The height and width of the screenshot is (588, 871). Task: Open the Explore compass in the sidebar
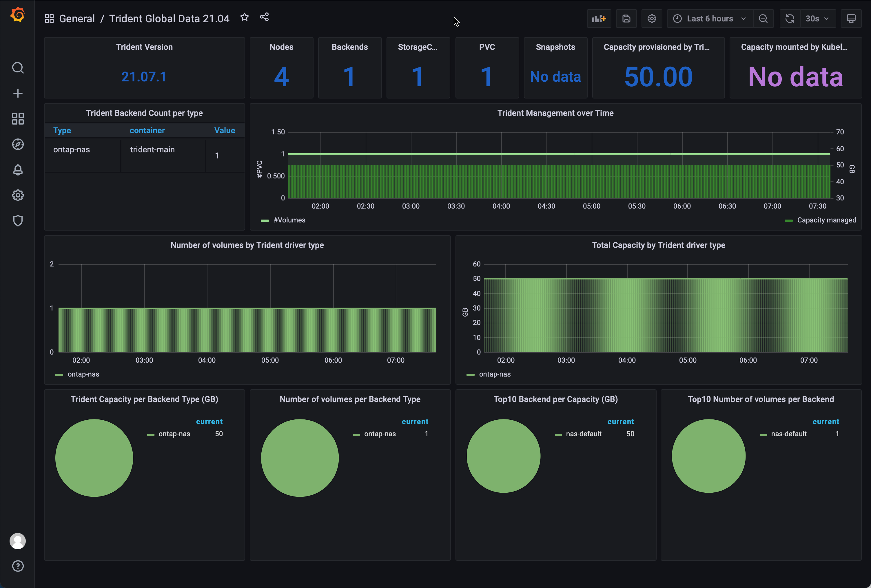click(x=18, y=144)
